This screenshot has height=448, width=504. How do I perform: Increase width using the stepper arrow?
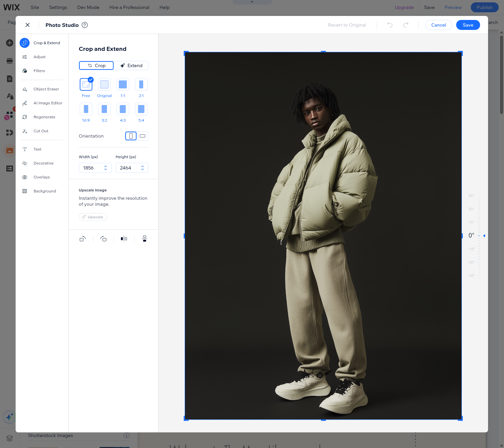106,166
